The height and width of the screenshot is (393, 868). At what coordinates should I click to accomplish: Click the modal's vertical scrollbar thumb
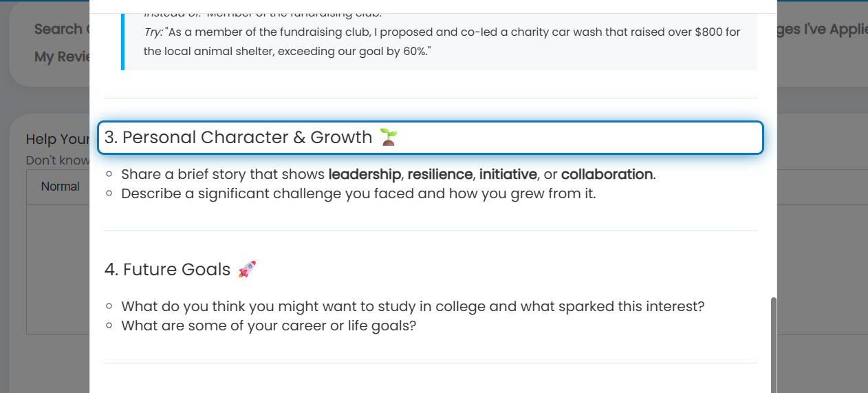coord(774,344)
